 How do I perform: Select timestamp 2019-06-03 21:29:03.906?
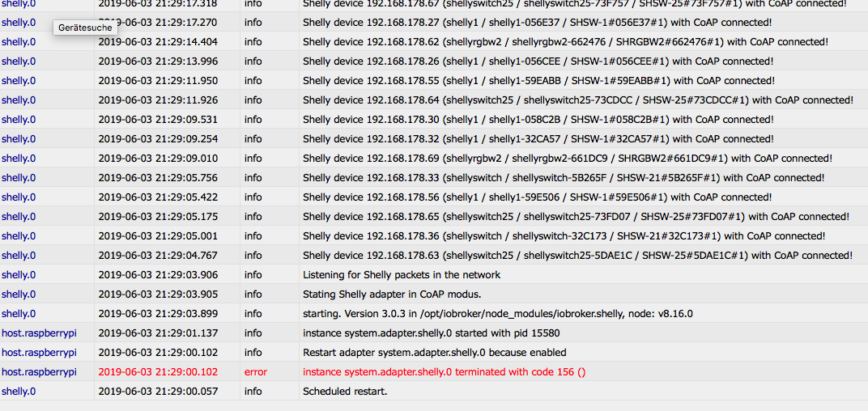point(159,275)
